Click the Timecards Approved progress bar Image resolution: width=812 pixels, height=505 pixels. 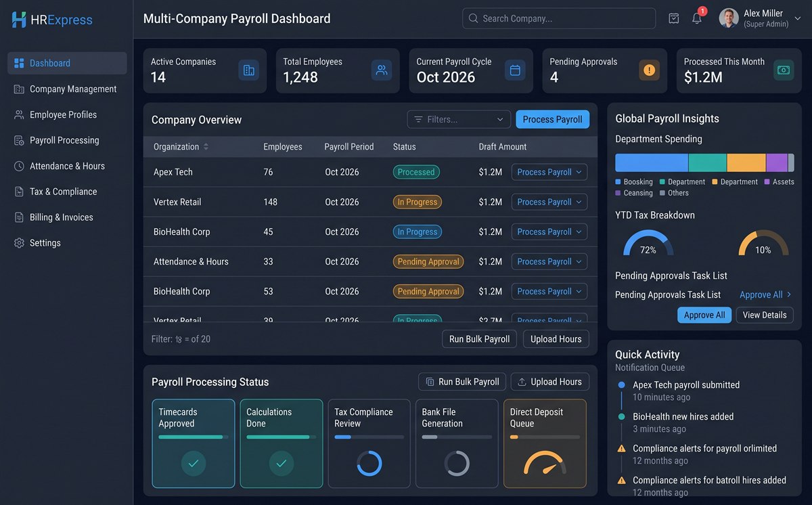(194, 437)
